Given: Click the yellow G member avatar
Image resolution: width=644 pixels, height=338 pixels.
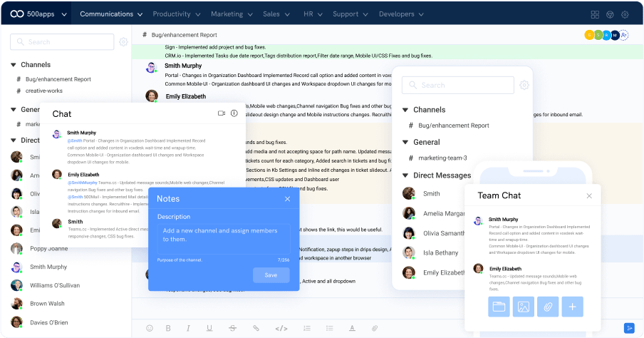Looking at the screenshot, I should click(x=589, y=34).
